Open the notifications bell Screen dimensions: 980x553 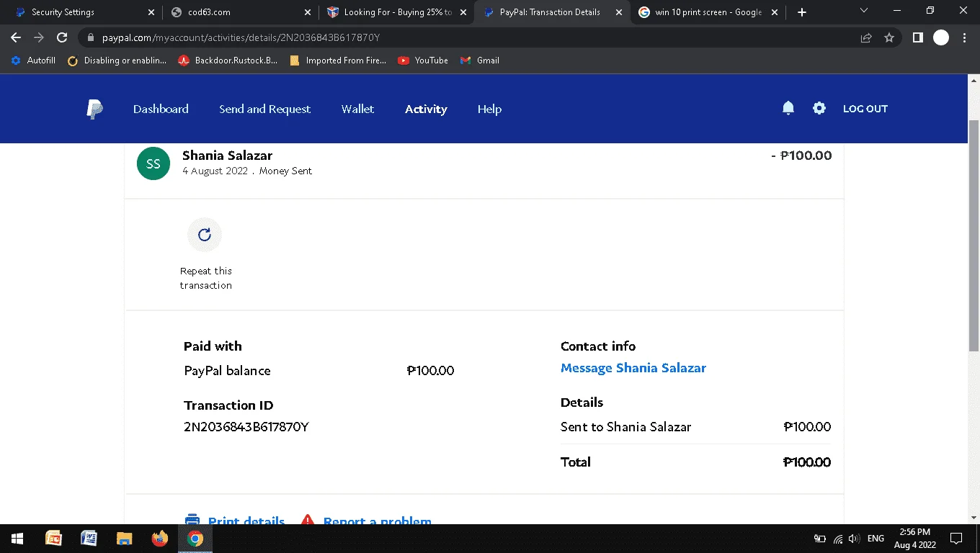click(x=788, y=108)
